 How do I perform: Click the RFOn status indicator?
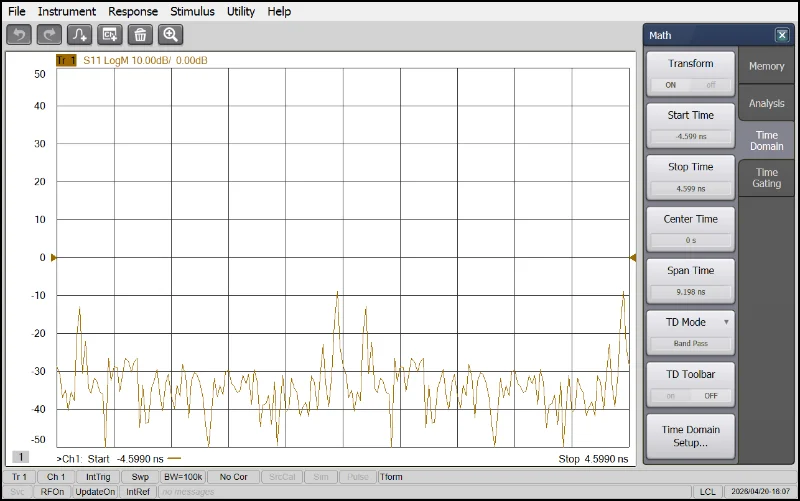click(53, 492)
